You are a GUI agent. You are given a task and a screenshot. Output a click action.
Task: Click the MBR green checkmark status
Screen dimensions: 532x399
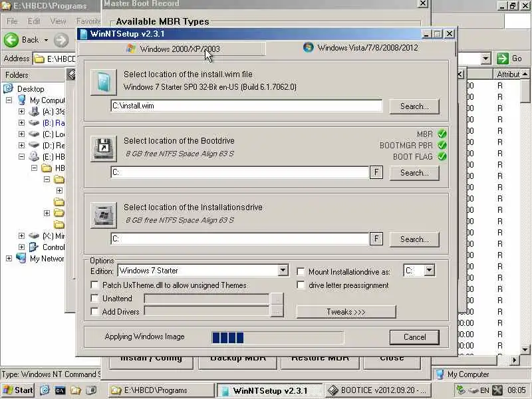coord(442,134)
